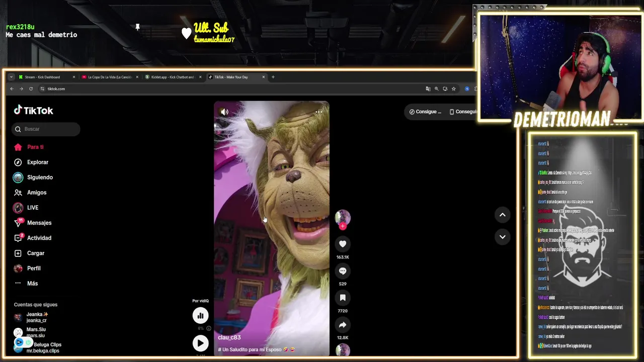Reload the tiktok.com page
This screenshot has height=362, width=644.
coord(31,88)
